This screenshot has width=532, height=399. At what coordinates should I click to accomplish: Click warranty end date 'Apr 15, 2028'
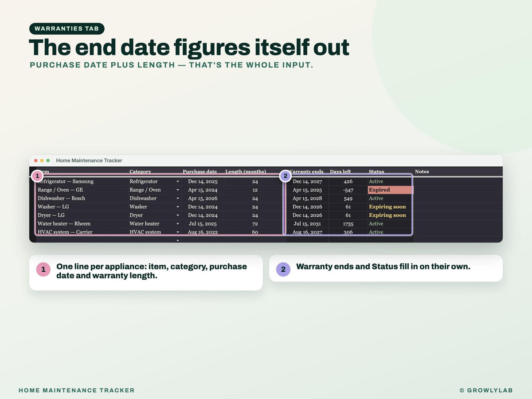307,198
